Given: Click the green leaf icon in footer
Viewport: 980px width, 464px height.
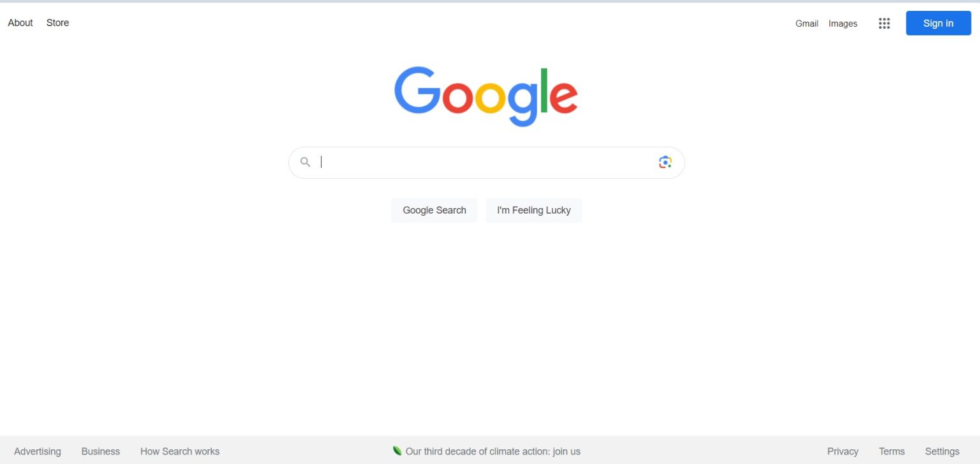Looking at the screenshot, I should tap(397, 451).
